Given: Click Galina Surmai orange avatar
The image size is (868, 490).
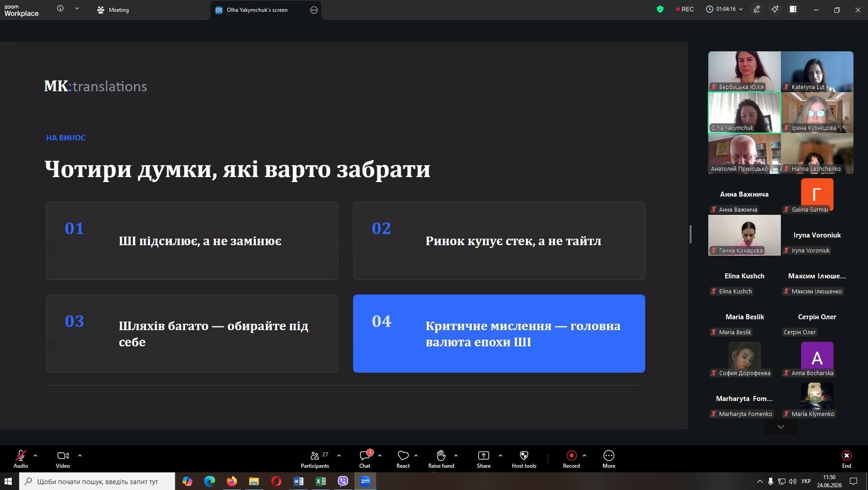Looking at the screenshot, I should 817,194.
